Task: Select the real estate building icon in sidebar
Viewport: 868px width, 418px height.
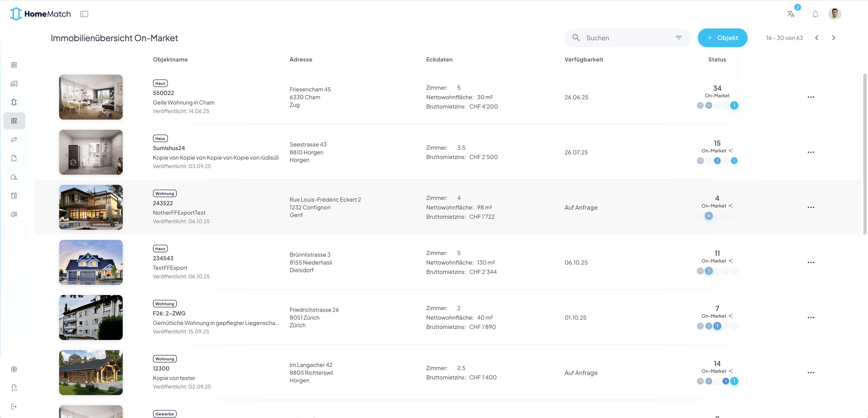Action: [x=14, y=83]
